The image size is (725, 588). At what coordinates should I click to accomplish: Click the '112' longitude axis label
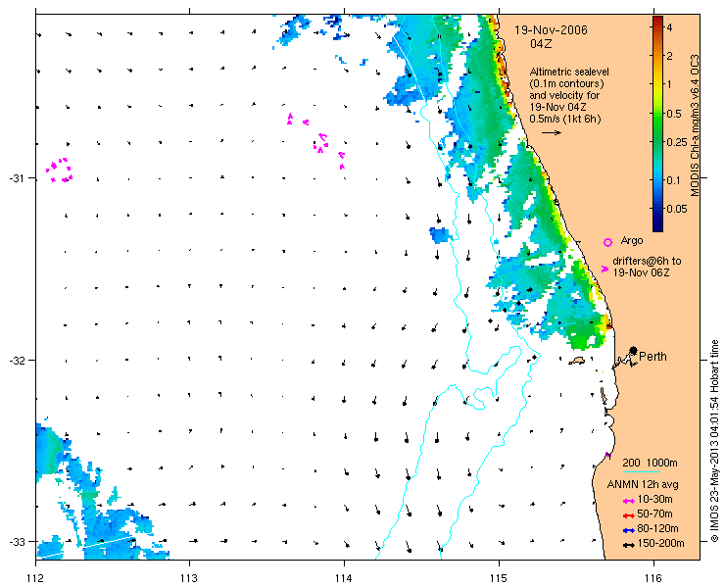click(35, 578)
